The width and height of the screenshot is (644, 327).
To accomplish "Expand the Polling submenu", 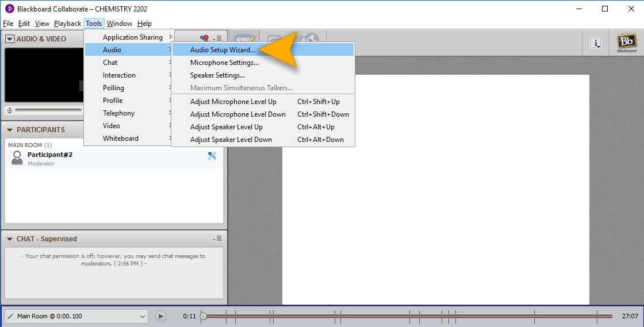I will (129, 88).
